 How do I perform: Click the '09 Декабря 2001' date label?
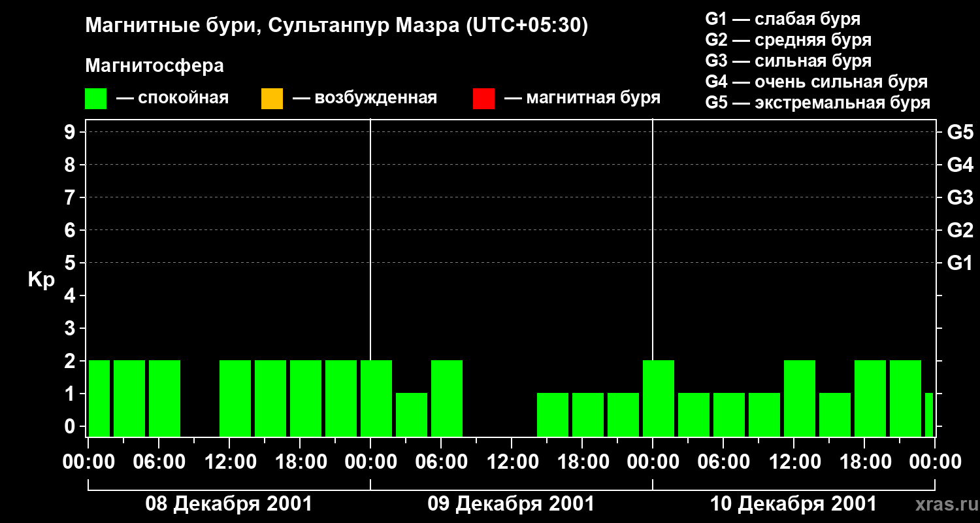511,504
